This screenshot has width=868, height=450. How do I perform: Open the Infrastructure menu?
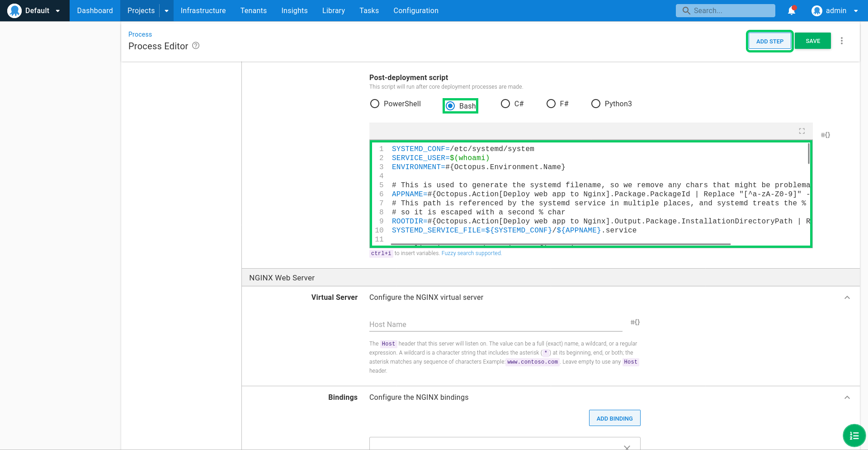[203, 10]
